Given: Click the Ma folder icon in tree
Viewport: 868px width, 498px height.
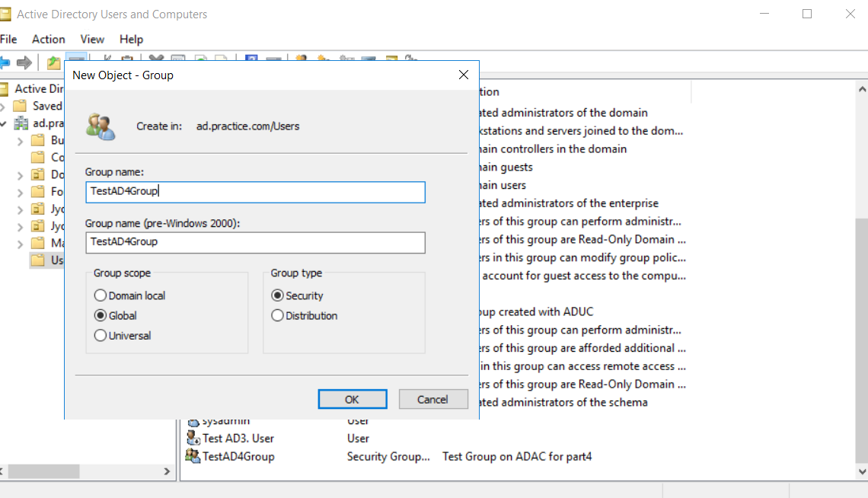Looking at the screenshot, I should click(x=37, y=243).
